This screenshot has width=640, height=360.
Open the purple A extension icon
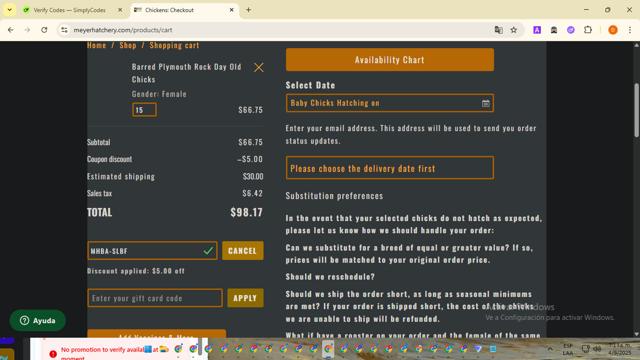(x=537, y=30)
